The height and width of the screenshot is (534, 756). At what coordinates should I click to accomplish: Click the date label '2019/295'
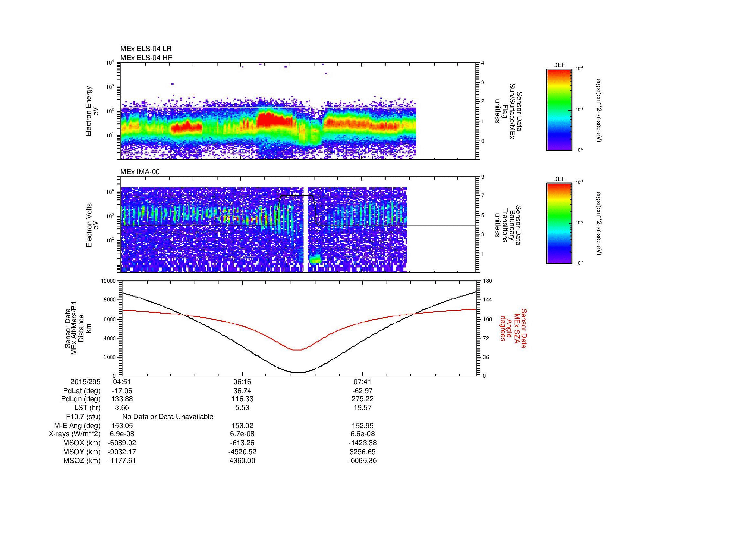[85, 382]
